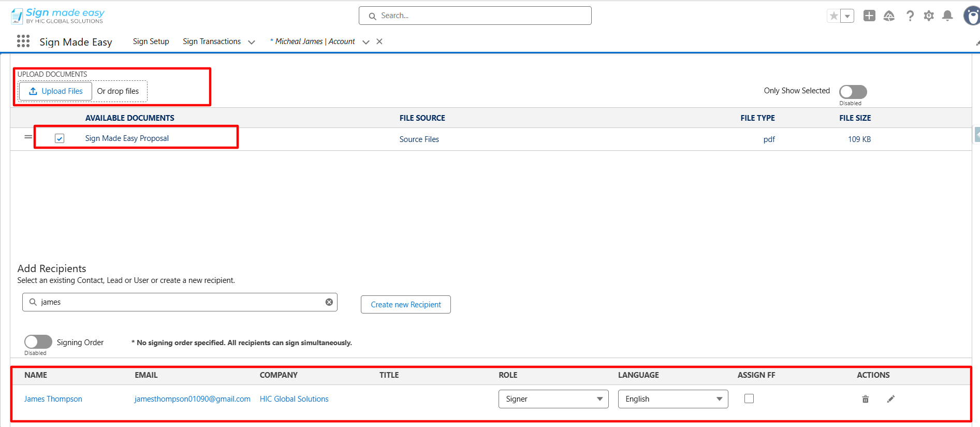Clear the recipient search field
This screenshot has width=980, height=427.
point(329,302)
